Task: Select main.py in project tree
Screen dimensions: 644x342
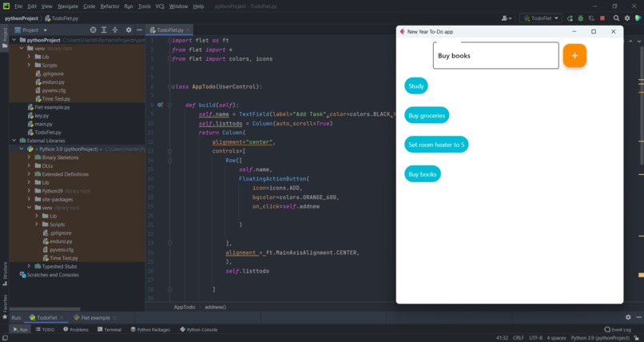Action: (x=40, y=124)
